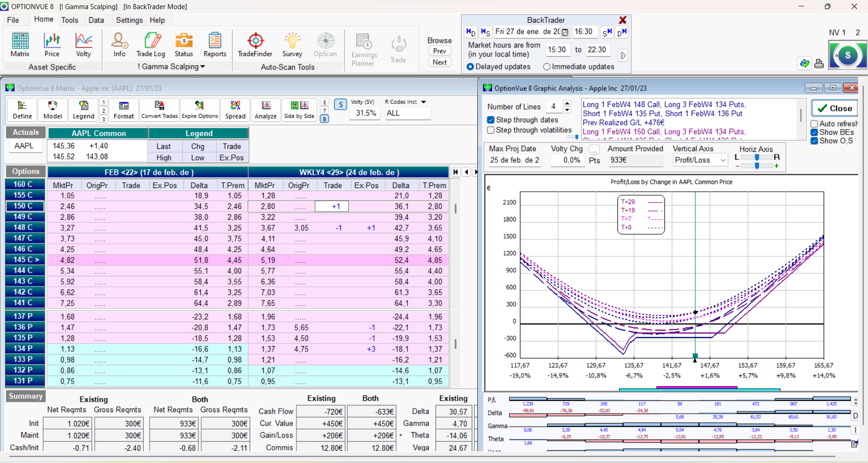The width and height of the screenshot is (868, 463).
Task: Open Volty Chg options ellipsis button
Action: (594, 149)
